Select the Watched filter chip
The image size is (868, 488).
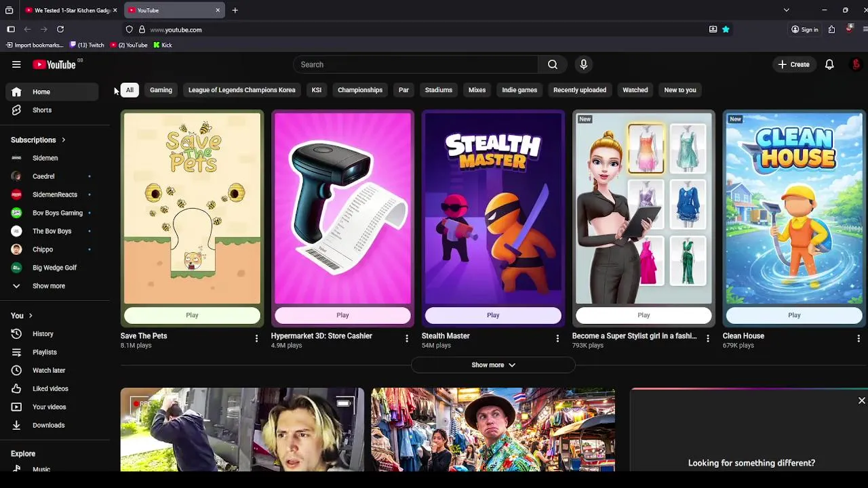pos(635,90)
